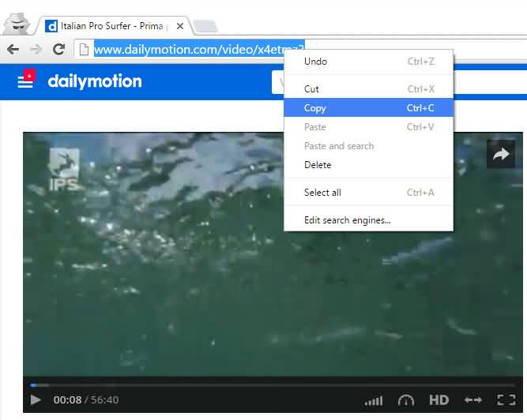Click the incognito spy icon
The width and height of the screenshot is (527, 420).
pos(17,24)
